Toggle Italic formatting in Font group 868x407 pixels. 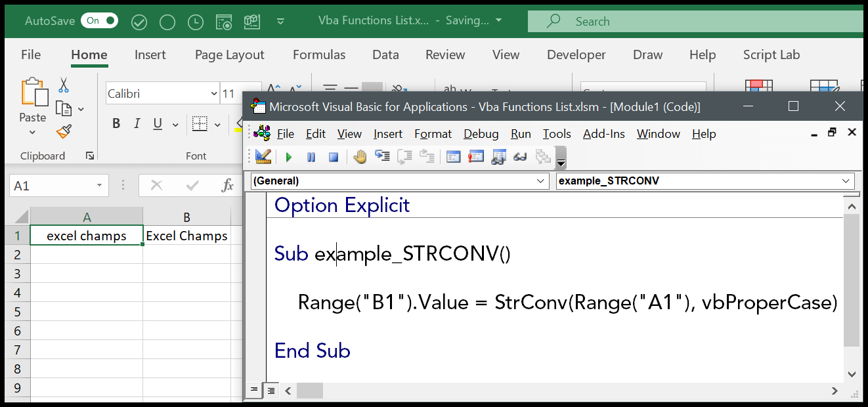[x=137, y=123]
